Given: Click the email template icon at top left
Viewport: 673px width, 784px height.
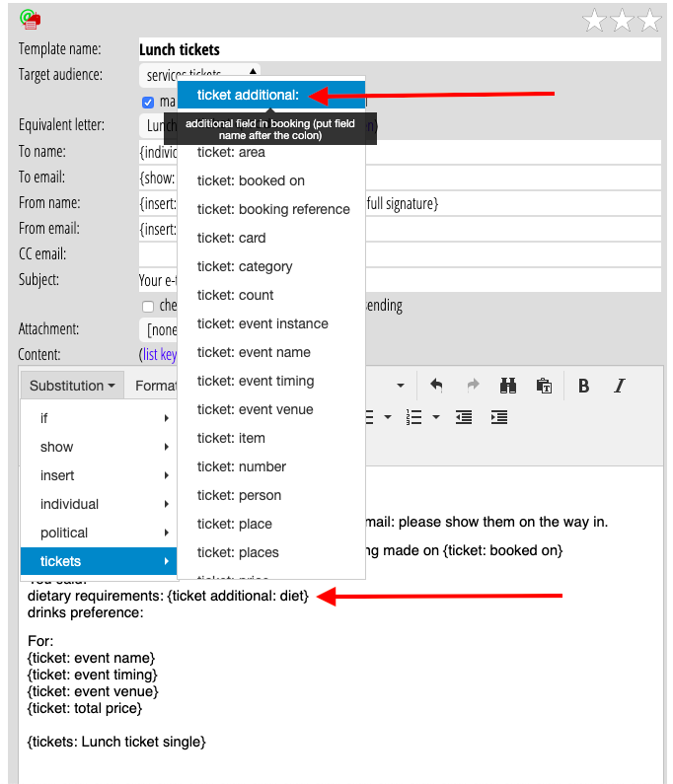Looking at the screenshot, I should click(x=30, y=19).
